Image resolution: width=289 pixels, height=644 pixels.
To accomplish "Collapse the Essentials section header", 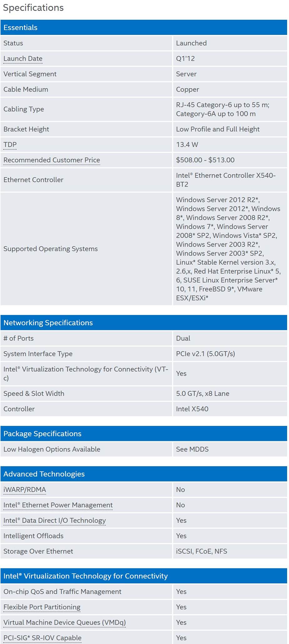I will tap(144, 27).
